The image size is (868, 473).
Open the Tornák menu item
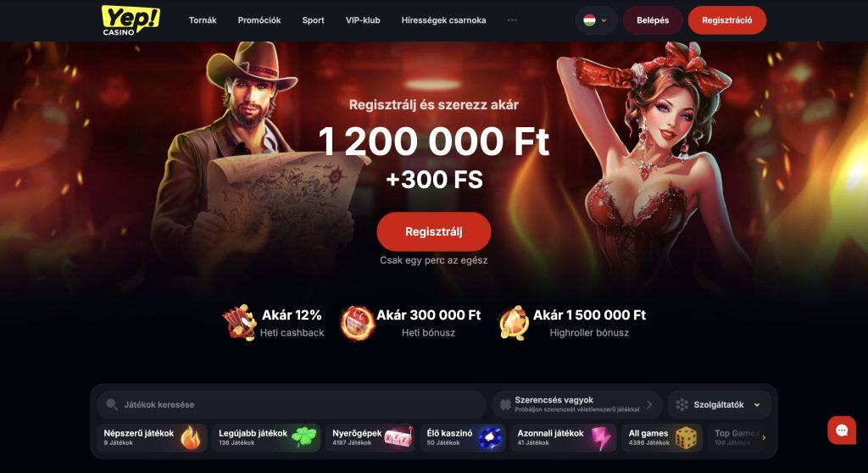point(203,20)
